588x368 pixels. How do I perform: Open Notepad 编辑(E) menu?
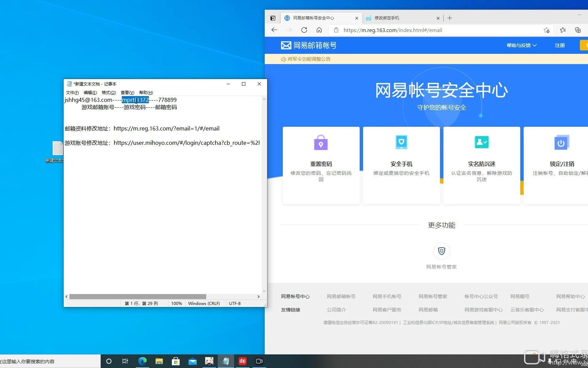click(90, 93)
